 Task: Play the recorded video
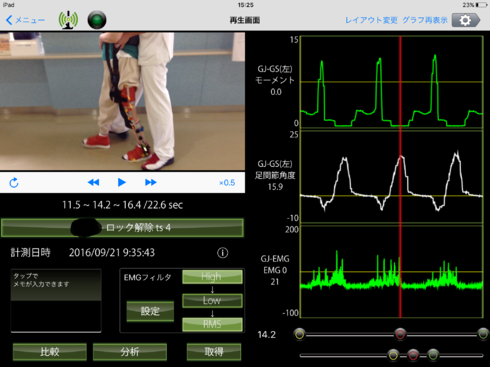pyautogui.click(x=122, y=182)
